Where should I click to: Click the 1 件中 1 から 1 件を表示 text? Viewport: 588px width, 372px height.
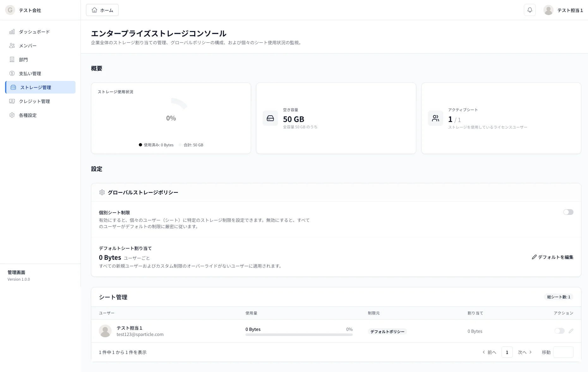point(123,352)
